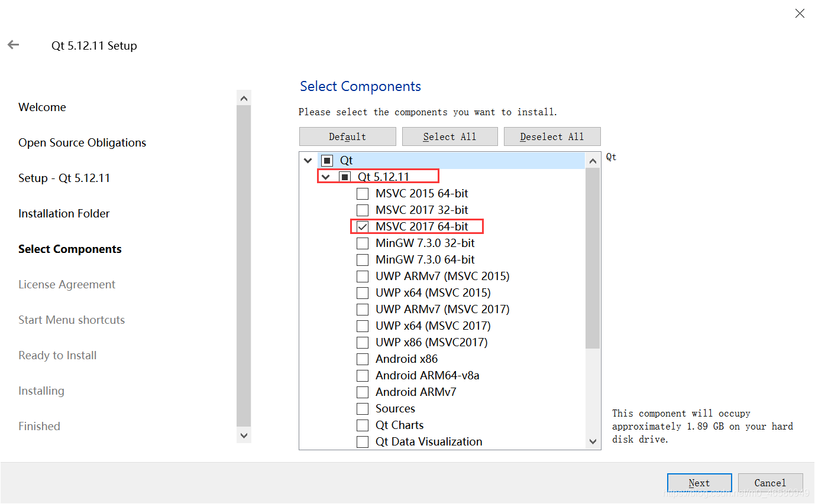Select the MSVC 2015 64-bit row label

422,193
